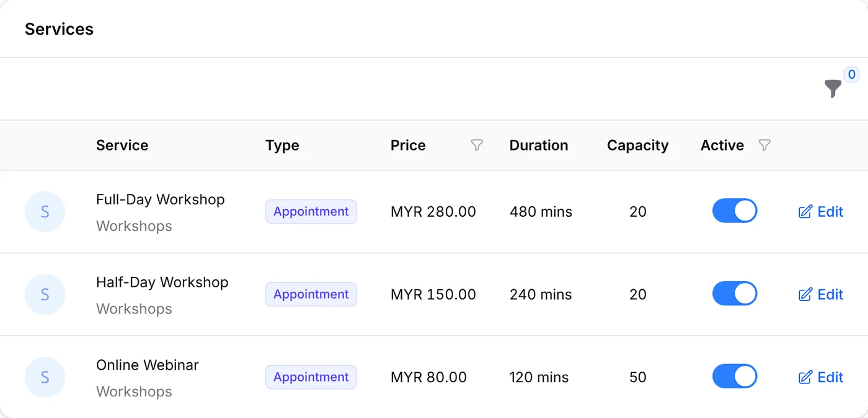Viewport: 868px width, 418px height.
Task: Click the 480 mins duration cell
Action: 541,212
